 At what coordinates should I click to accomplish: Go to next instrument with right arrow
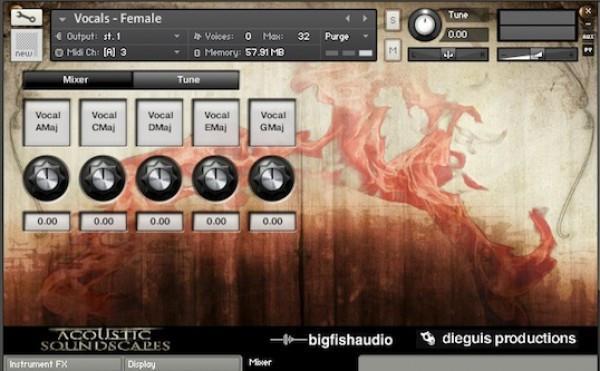(365, 18)
